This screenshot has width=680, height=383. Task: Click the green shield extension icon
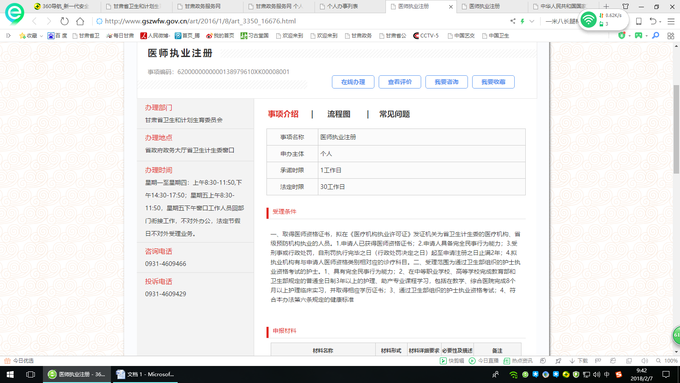click(x=622, y=36)
